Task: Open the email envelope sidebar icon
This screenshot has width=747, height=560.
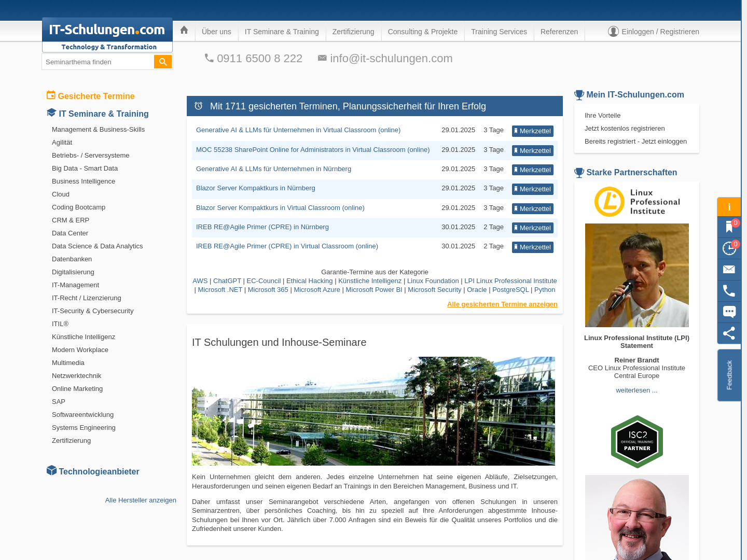Action: pos(729,270)
